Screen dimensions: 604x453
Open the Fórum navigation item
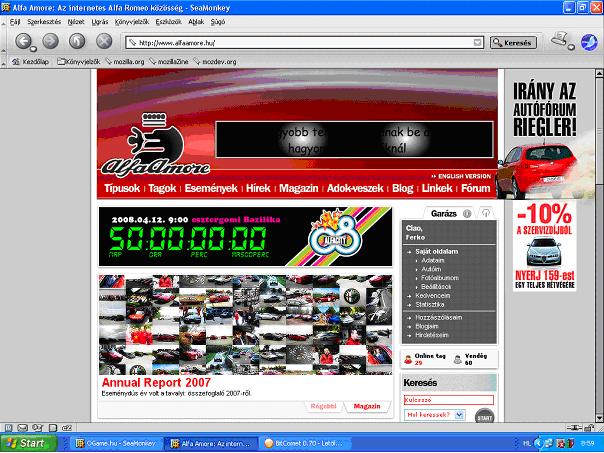click(476, 188)
